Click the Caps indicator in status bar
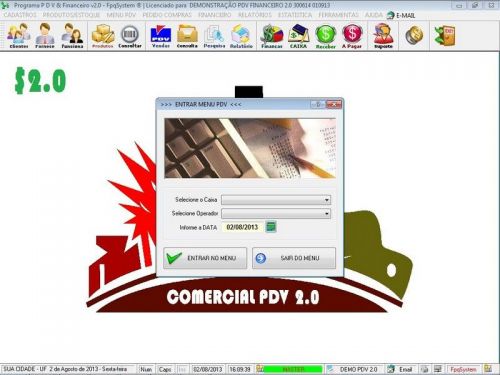This screenshot has width=500, height=375. 165,369
